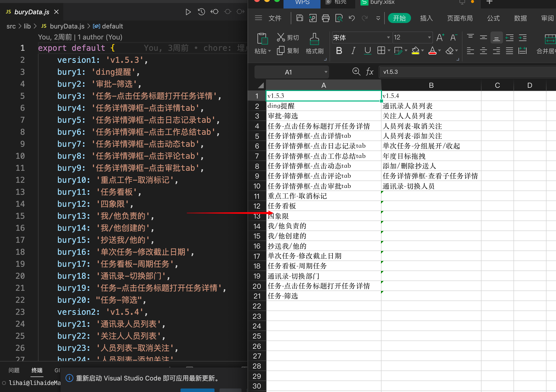Open the font size 12 dropdown
This screenshot has height=392, width=556.
(x=429, y=37)
